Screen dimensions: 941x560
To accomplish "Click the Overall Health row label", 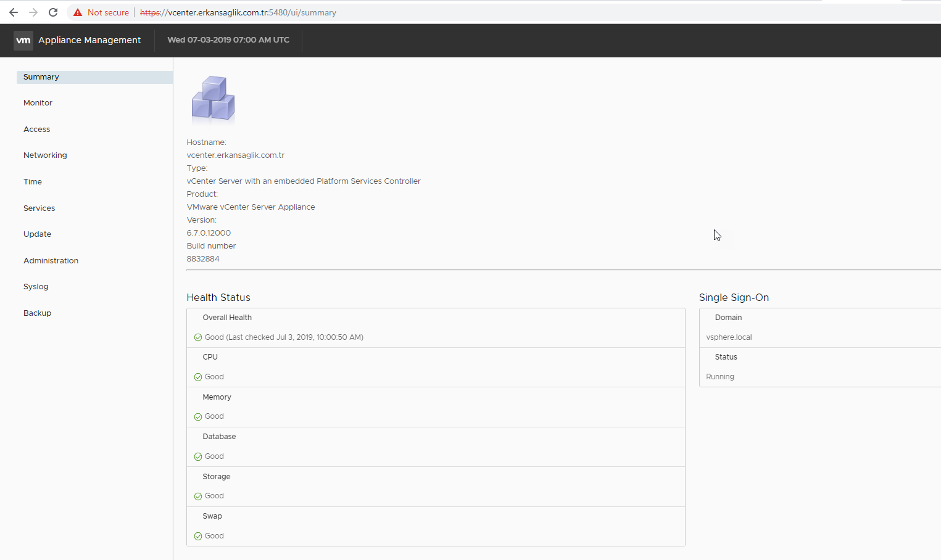I will click(x=227, y=318).
